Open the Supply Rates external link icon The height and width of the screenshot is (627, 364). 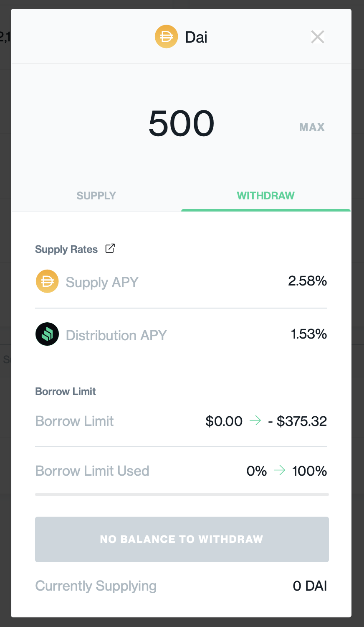(110, 248)
